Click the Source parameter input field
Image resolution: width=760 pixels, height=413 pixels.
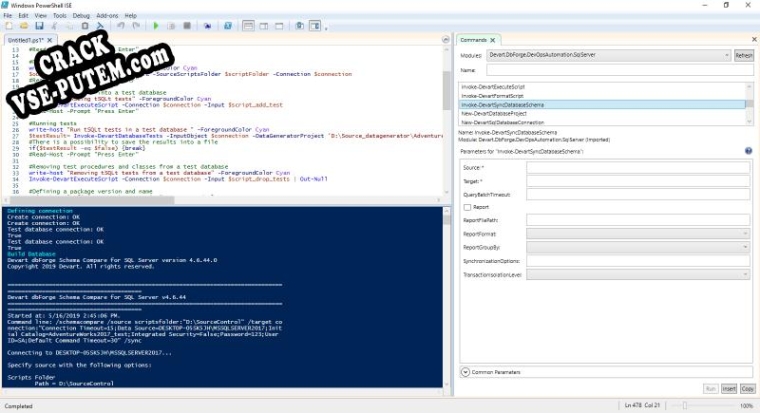pos(640,167)
